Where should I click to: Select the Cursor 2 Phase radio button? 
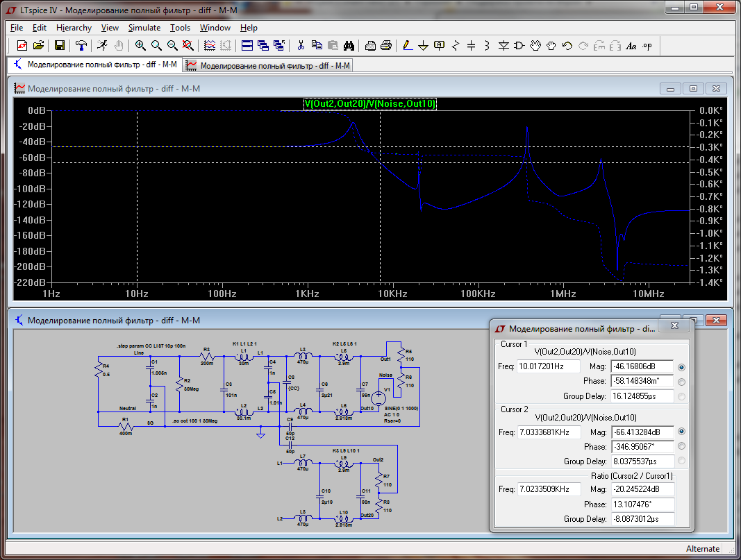click(681, 446)
